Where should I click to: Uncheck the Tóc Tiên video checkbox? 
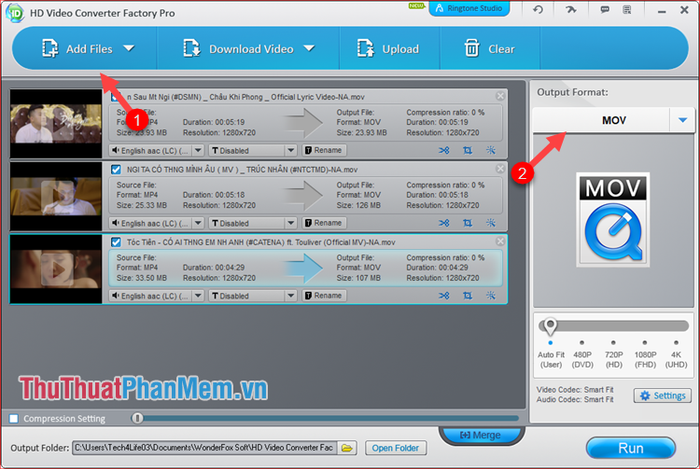tap(116, 242)
